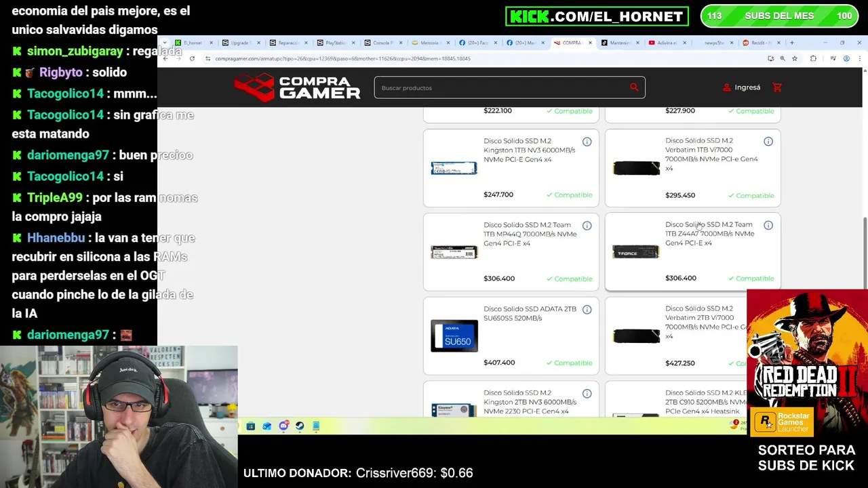Click the $407.400 price
868x488 pixels.
(x=499, y=363)
